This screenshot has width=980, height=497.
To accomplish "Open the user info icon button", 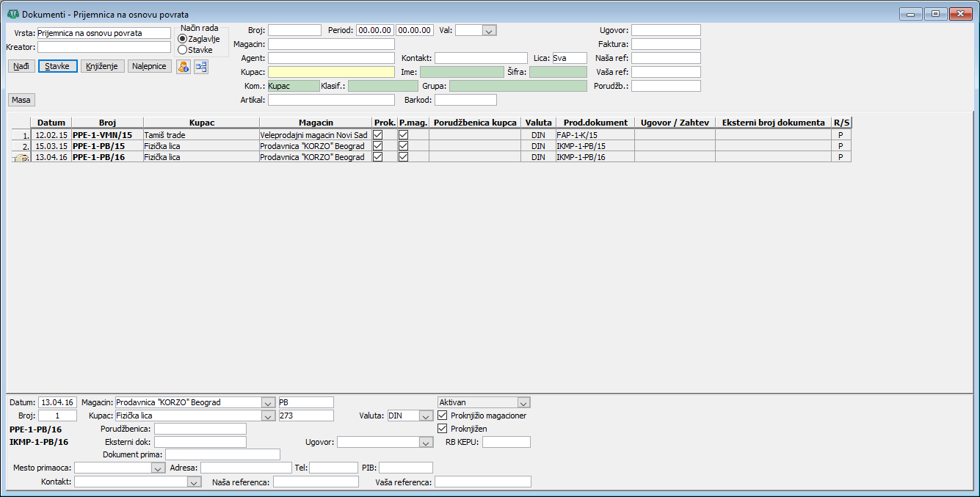I will tap(183, 67).
